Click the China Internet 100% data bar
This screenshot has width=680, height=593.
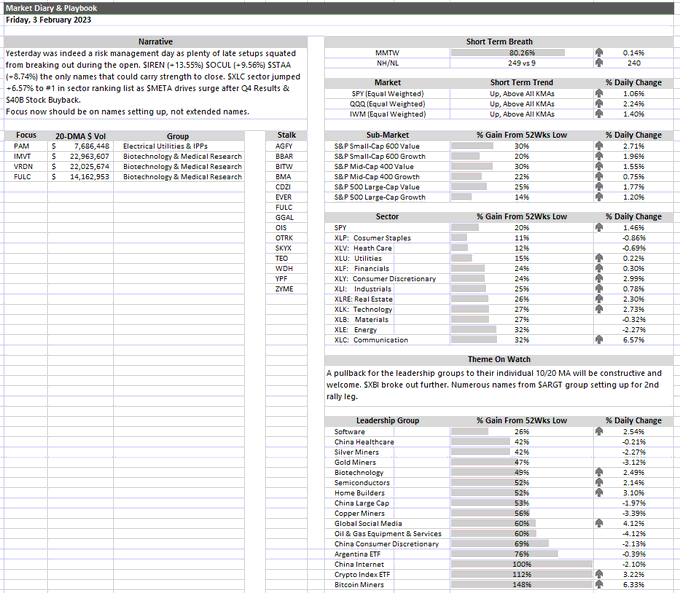[522, 564]
